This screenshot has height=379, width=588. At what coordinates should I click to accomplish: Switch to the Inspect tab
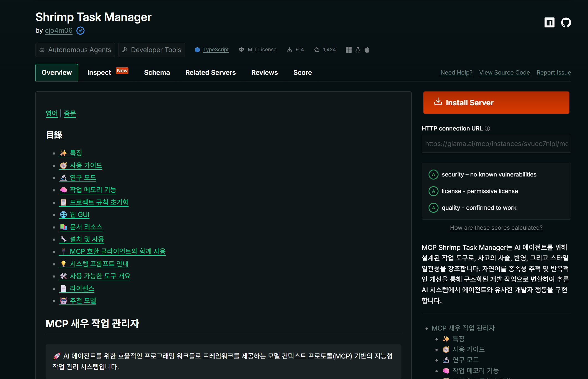(99, 73)
